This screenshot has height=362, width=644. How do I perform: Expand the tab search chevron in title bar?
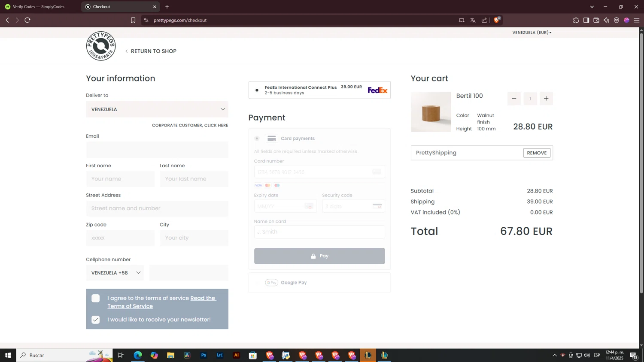pos(592,7)
